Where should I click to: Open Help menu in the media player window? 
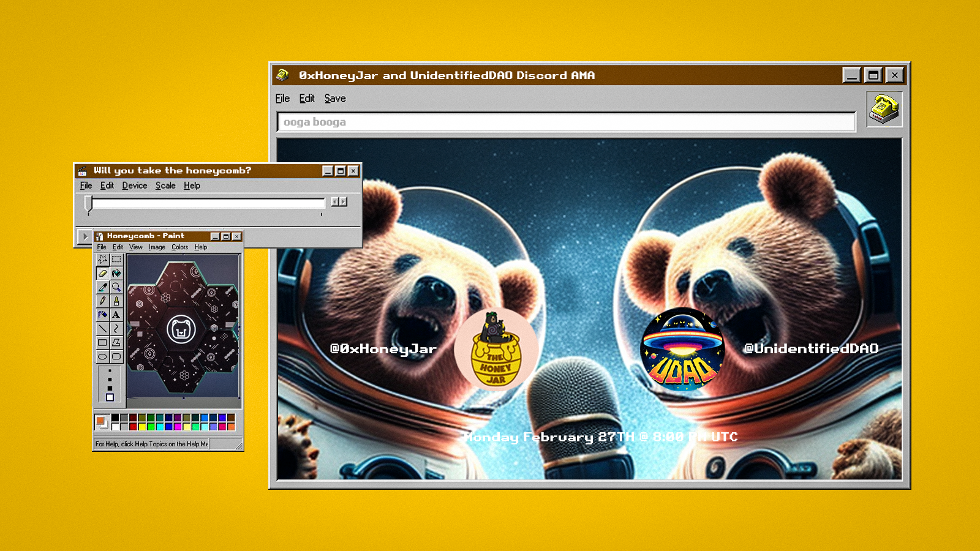(192, 186)
